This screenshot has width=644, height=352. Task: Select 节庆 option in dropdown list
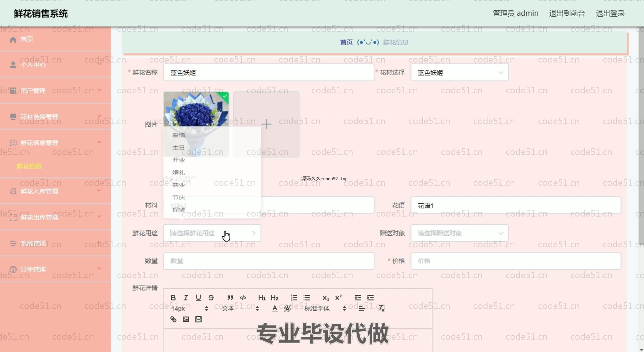pyautogui.click(x=212, y=197)
